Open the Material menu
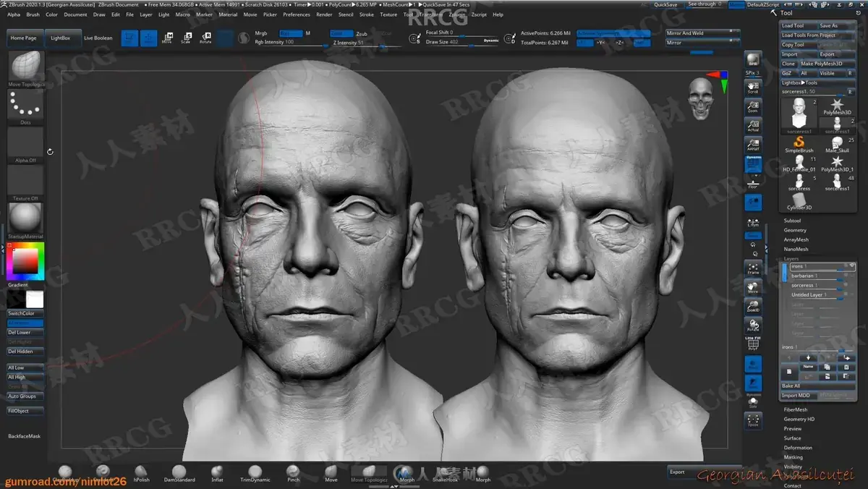The image size is (868, 489). point(228,14)
